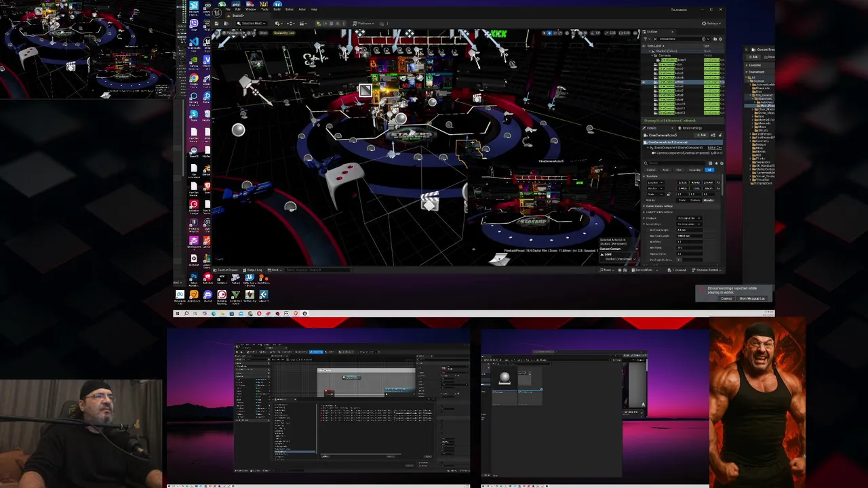Viewport: 868px width, 488px height.
Task: Open Discord desktop shortcut
Action: click(208, 297)
